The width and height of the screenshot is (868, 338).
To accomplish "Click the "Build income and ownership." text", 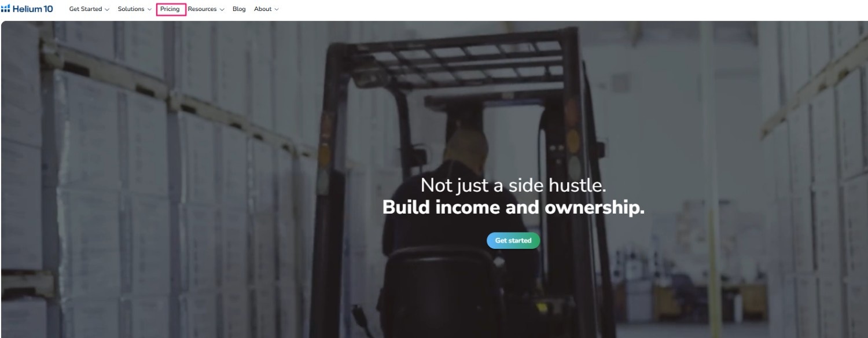I will click(513, 208).
